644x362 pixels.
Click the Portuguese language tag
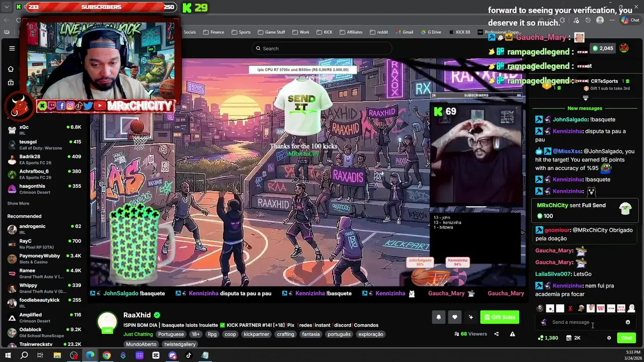point(171,334)
